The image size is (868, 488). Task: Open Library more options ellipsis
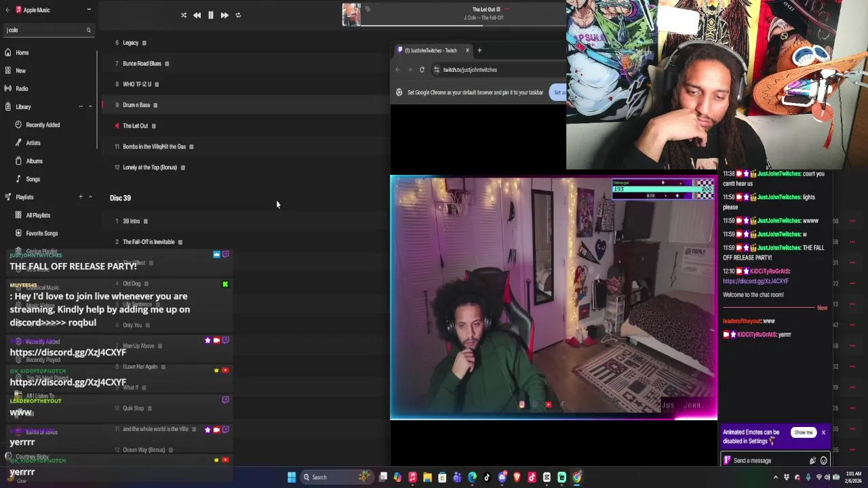pyautogui.click(x=80, y=106)
